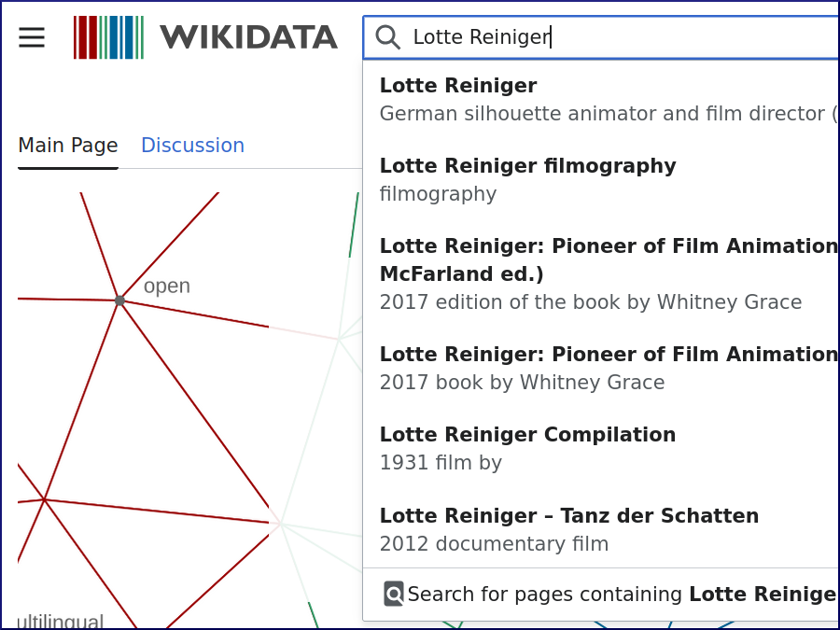Click the WIKIDATA wordmark
Screen dimensions: 840x630
coord(248,37)
